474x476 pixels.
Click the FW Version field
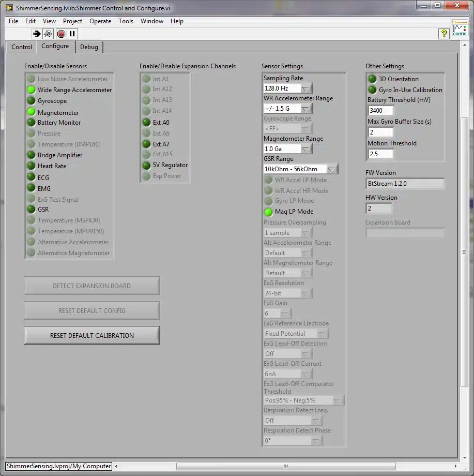pos(405,184)
